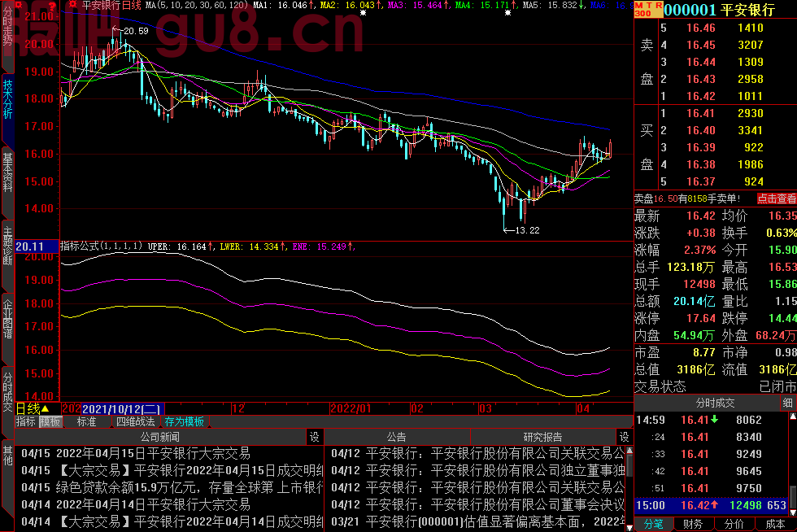
Task: Click up arrow of 分时成交 list scrollbar
Action: click(x=792, y=416)
